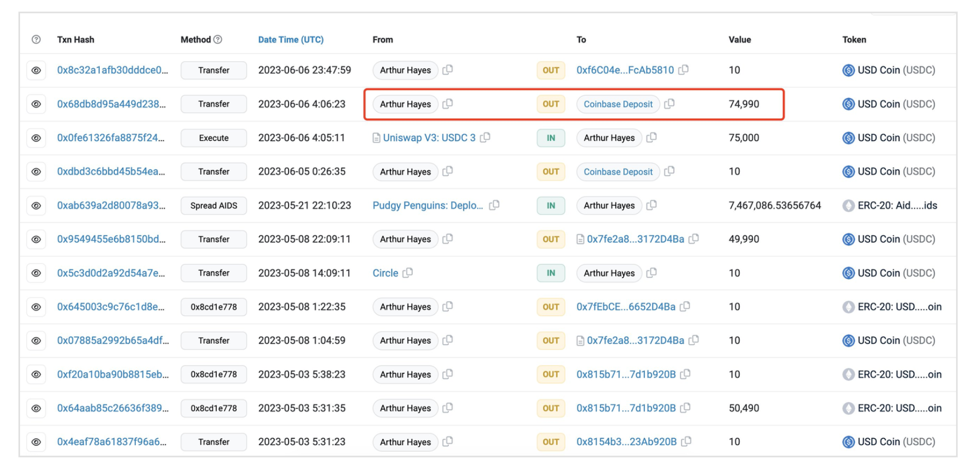The width and height of the screenshot is (980, 475).
Task: Copy Arthur Hayes address in the 4:06:23 row
Action: (x=448, y=103)
